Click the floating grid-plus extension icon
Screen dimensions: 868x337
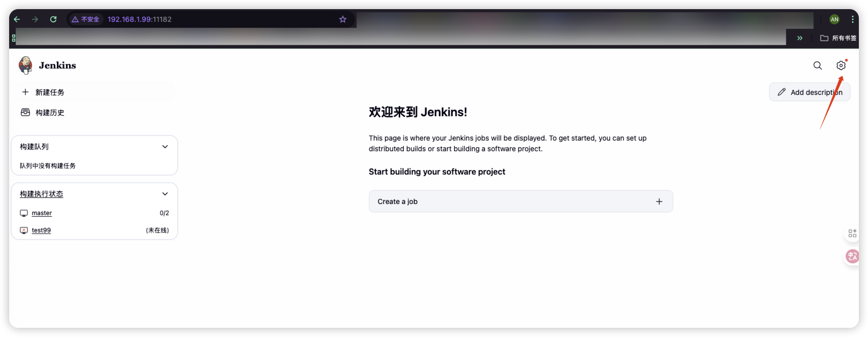(852, 233)
